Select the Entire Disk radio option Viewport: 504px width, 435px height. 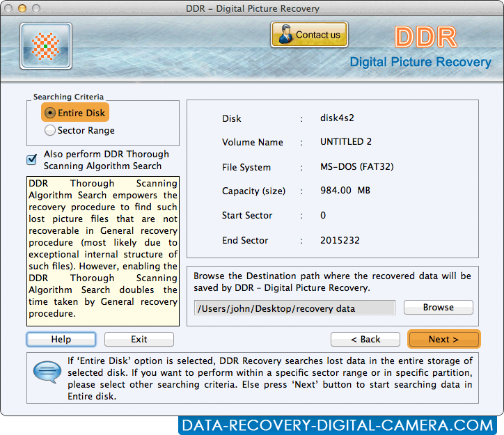coord(75,113)
